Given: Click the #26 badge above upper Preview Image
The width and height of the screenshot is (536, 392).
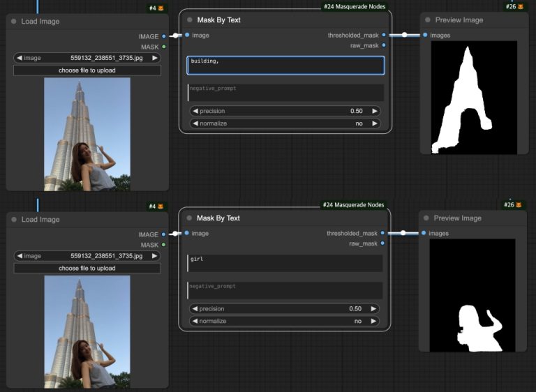Looking at the screenshot, I should (x=515, y=6).
